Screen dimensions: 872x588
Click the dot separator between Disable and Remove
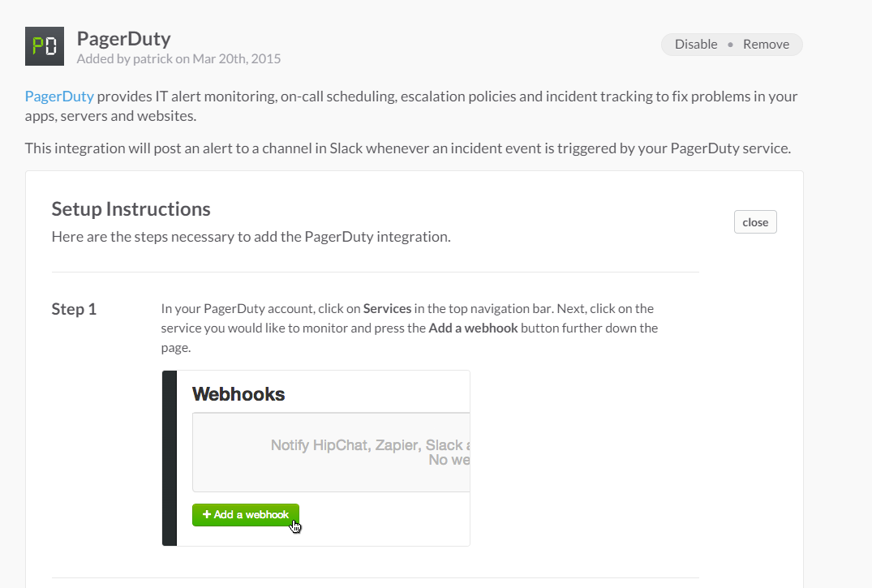click(730, 45)
